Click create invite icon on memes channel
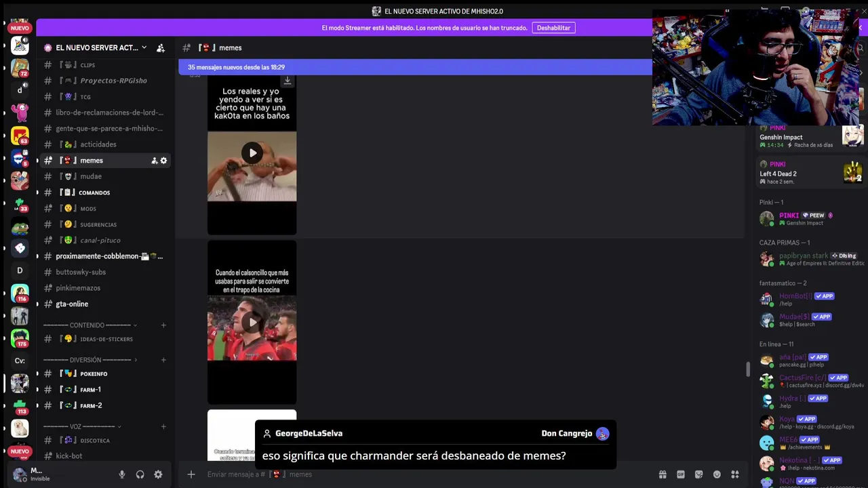 [x=155, y=161]
